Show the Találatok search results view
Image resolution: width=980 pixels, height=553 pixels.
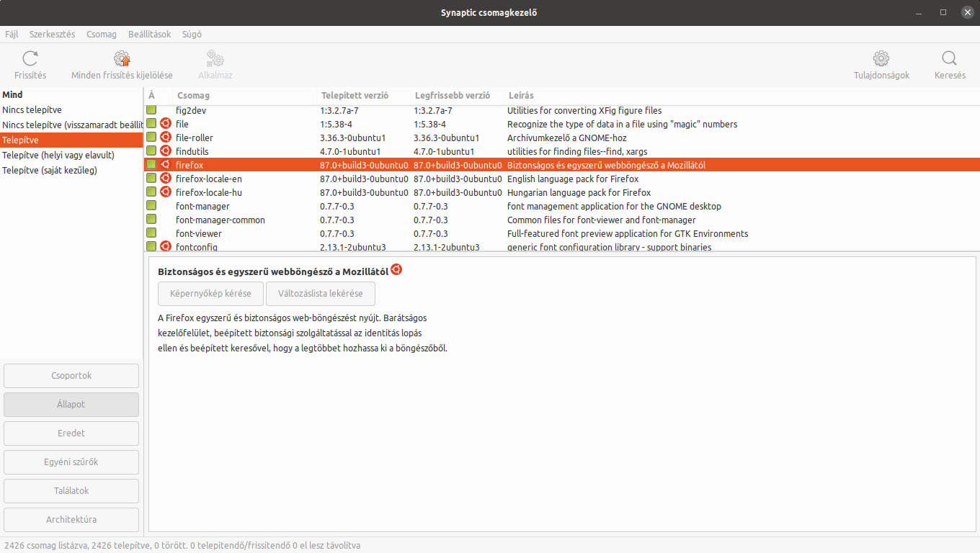pyautogui.click(x=71, y=491)
